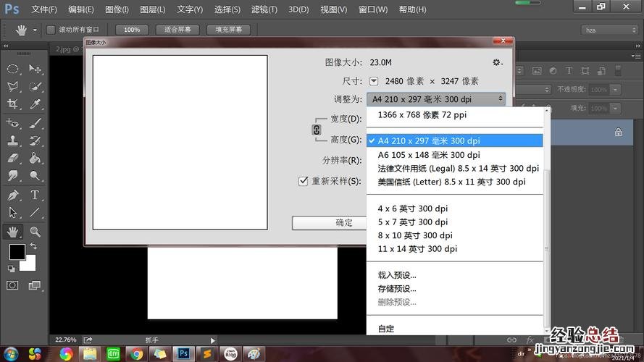
Task: Select the Type tool in the toolbox
Action: pyautogui.click(x=35, y=195)
